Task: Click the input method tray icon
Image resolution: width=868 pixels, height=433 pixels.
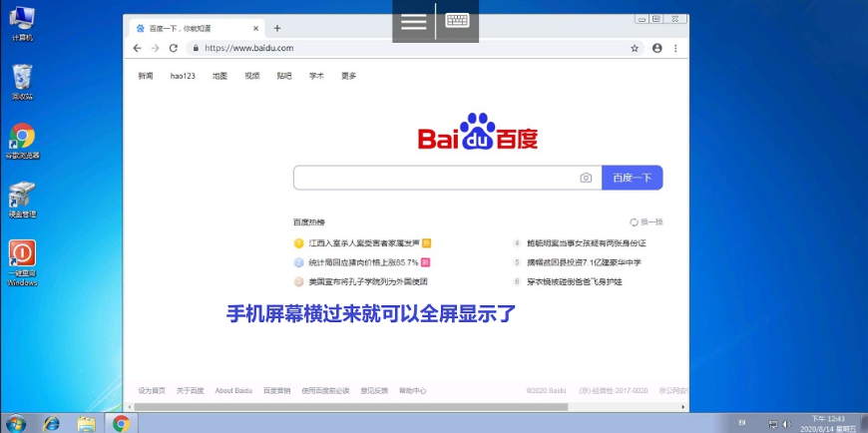Action: 742,423
